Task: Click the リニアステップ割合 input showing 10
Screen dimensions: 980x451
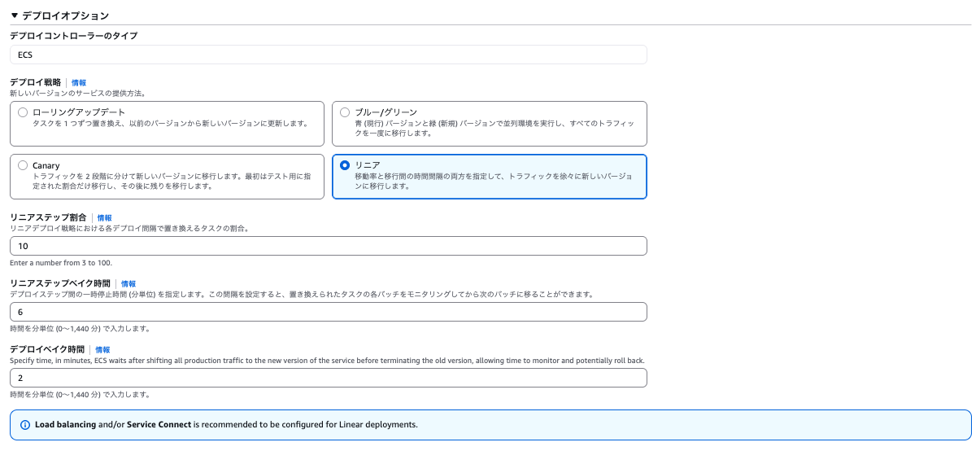Action: point(328,246)
